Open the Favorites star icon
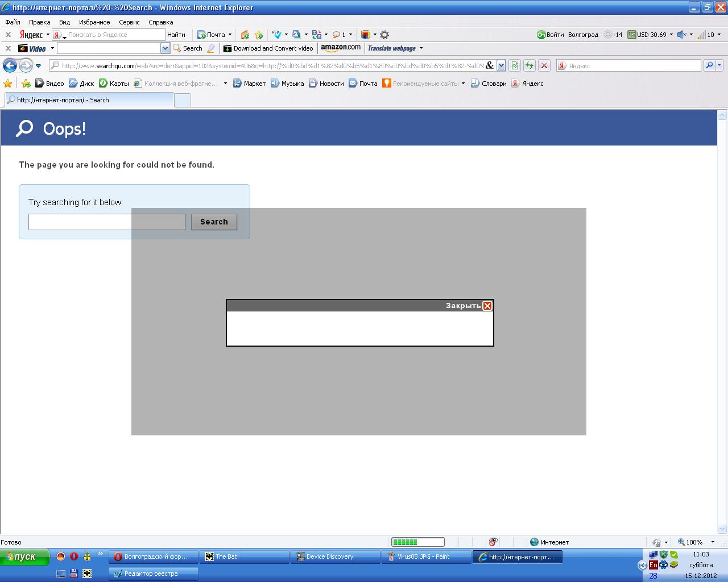Screen dimensions: 728x582 click(x=8, y=84)
